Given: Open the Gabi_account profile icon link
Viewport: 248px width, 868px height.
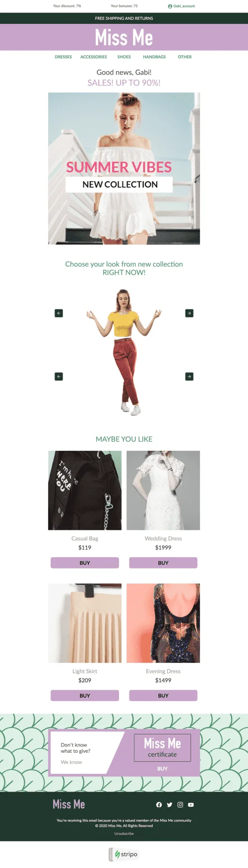Looking at the screenshot, I should click(x=170, y=6).
